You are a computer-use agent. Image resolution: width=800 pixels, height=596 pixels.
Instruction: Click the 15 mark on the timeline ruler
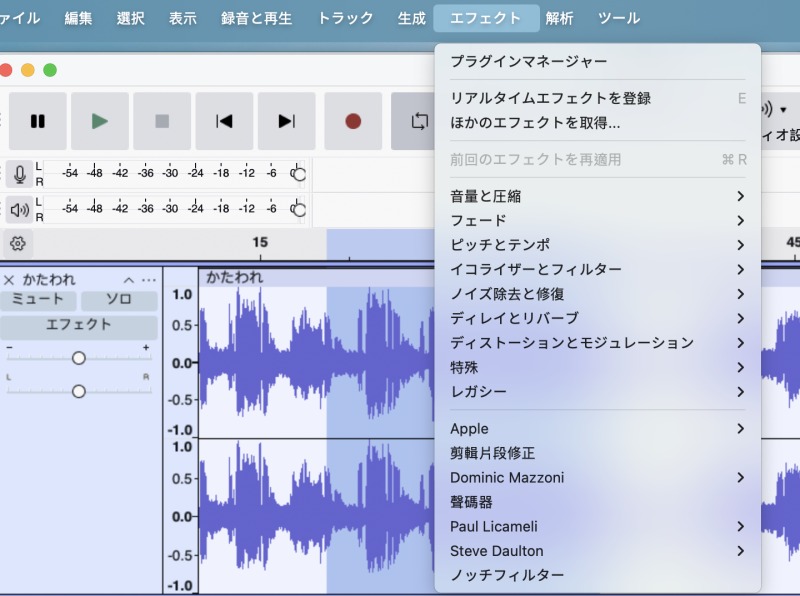coord(260,242)
